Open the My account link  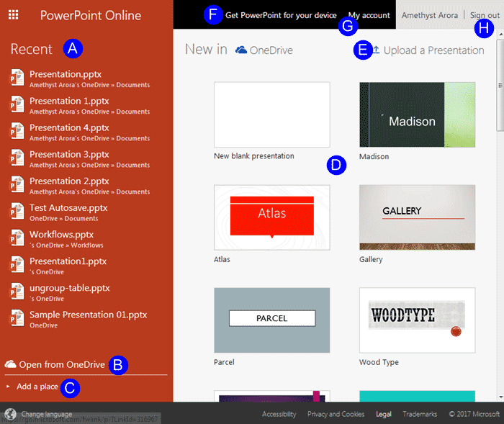pos(369,15)
